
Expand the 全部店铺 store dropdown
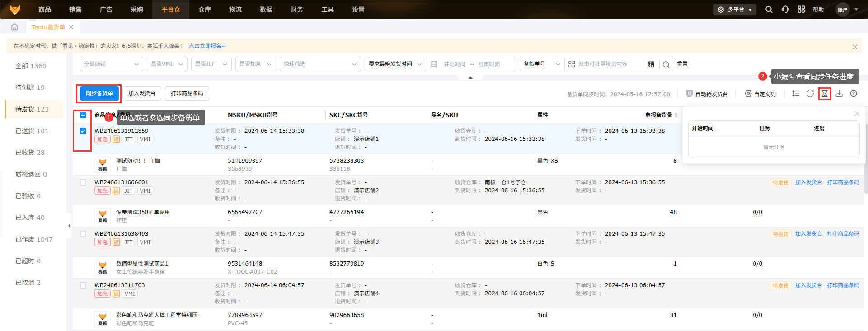[x=111, y=64]
